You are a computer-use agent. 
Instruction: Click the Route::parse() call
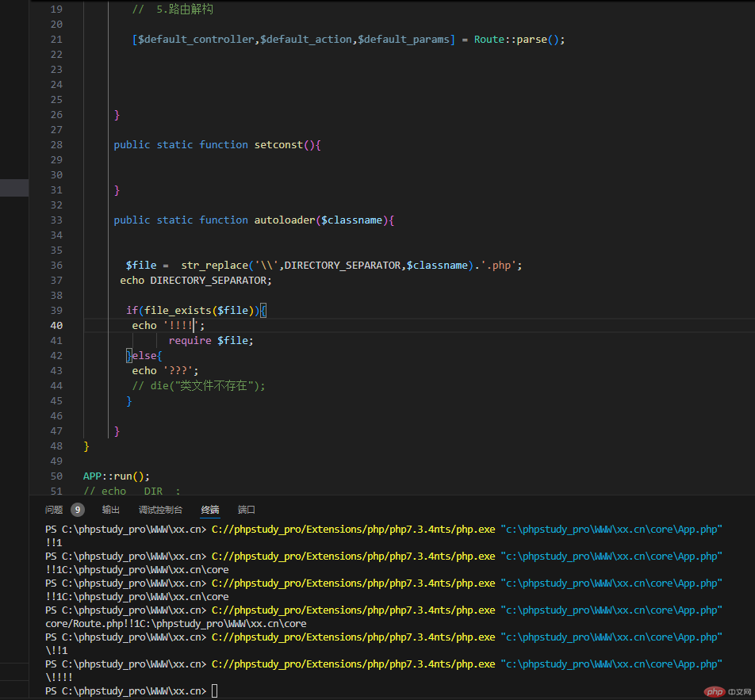tap(516, 40)
